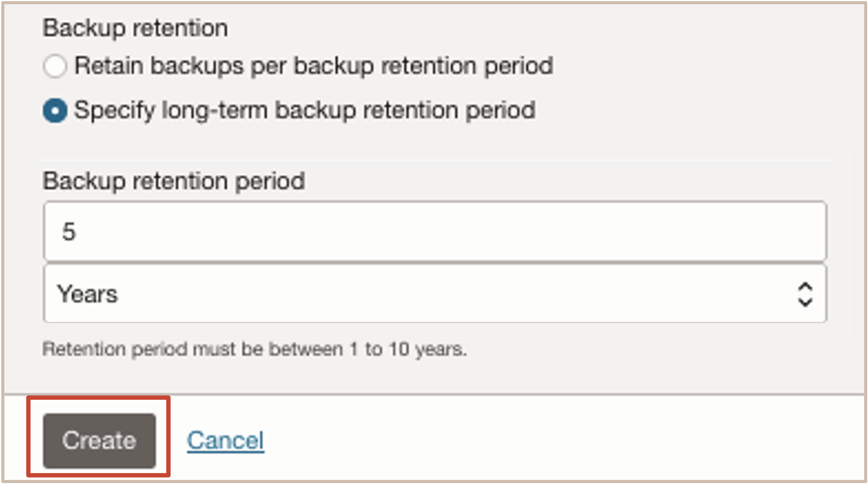The height and width of the screenshot is (484, 868).
Task: Cancel the backup creation dialog
Action: (225, 441)
